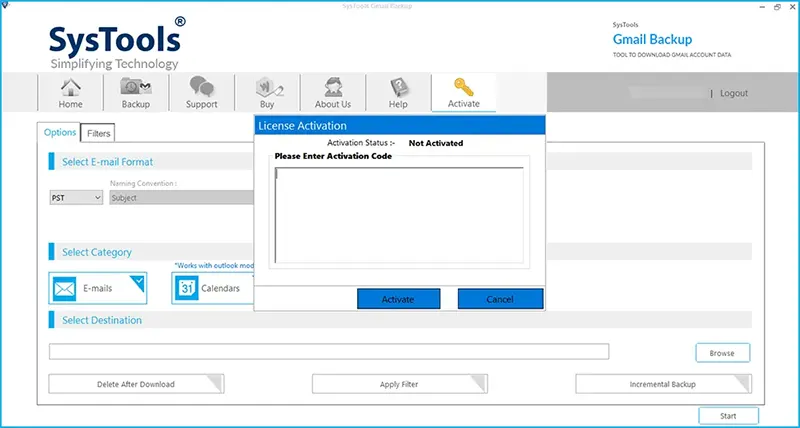Toggle the E-mails category checkmark
The width and height of the screenshot is (800, 428).
tap(138, 282)
